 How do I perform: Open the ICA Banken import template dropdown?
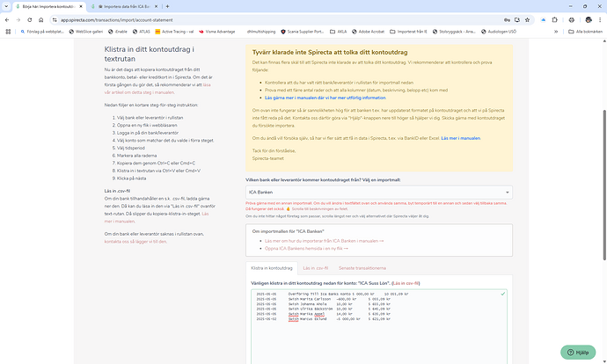(379, 193)
